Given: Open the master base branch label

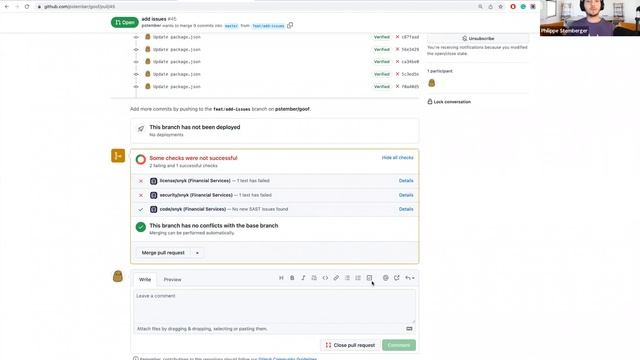Looking at the screenshot, I should click(231, 26).
